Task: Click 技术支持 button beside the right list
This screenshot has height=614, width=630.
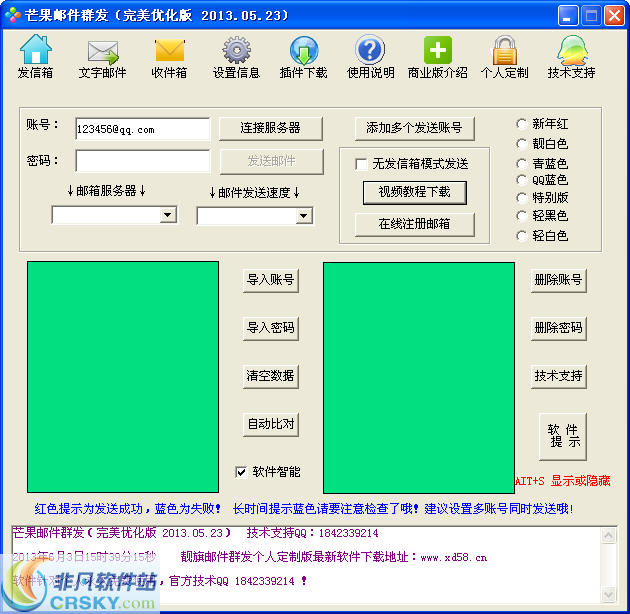Action: (558, 377)
